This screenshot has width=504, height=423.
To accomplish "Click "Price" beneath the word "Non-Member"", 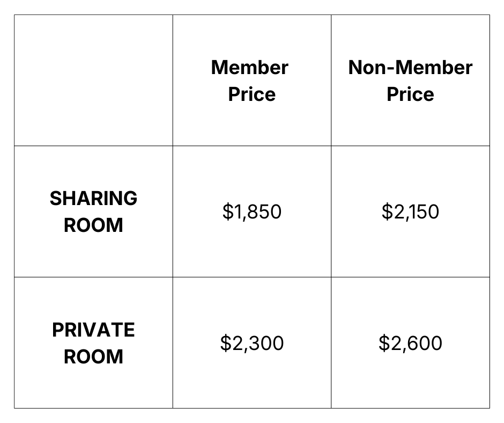I will click(410, 94).
